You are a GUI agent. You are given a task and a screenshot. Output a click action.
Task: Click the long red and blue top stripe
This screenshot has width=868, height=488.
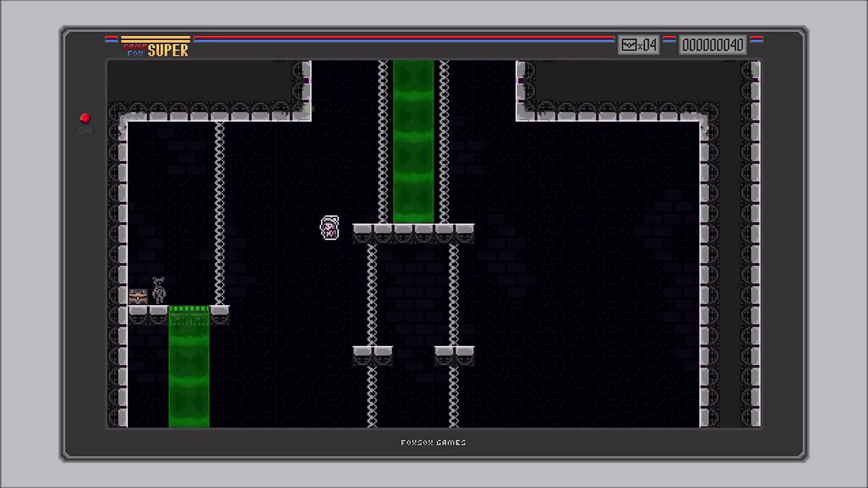point(404,39)
